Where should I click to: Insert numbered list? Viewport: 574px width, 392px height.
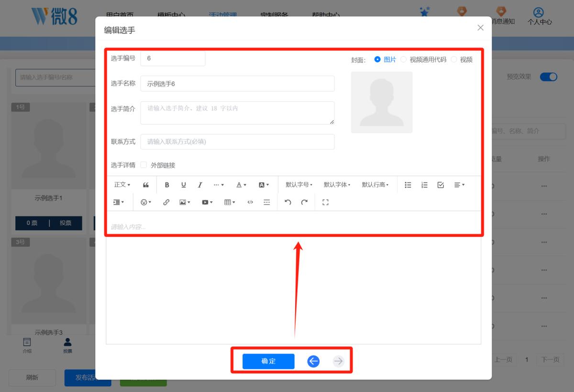point(424,185)
